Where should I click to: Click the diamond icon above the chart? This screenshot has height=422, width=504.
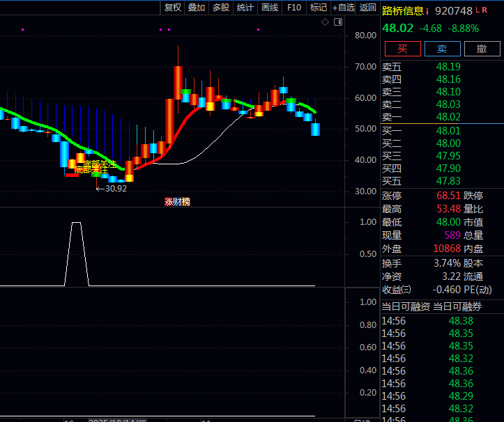coord(325,22)
